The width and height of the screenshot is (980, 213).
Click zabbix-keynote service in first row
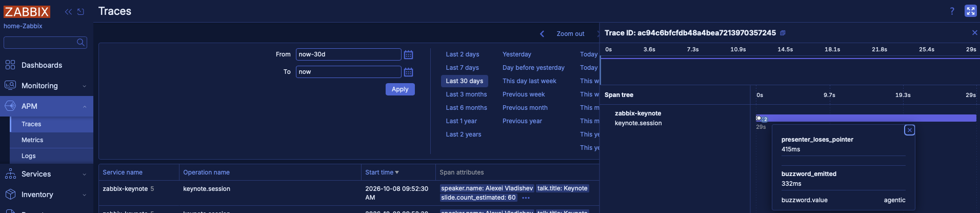125,189
